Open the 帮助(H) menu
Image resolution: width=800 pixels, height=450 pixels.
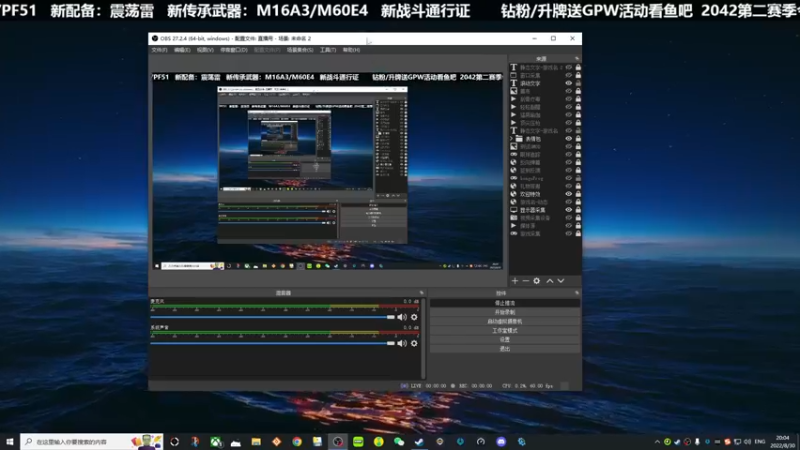coord(351,50)
